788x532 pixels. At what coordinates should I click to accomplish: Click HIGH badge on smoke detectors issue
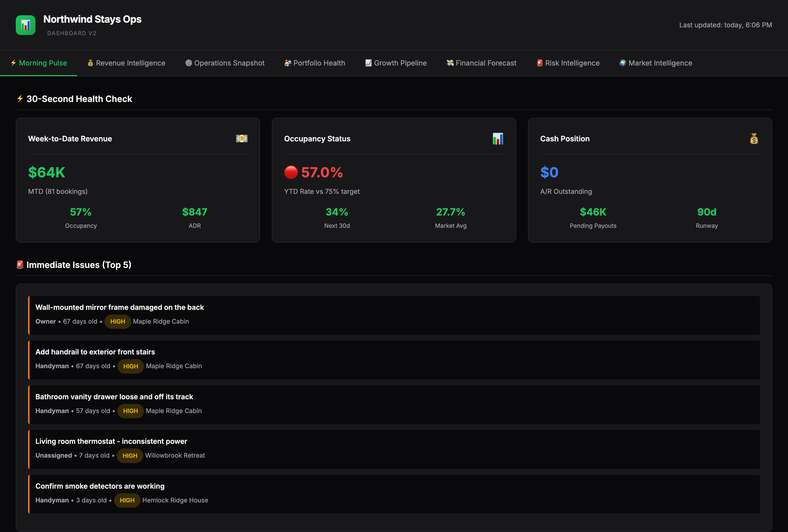coord(127,500)
